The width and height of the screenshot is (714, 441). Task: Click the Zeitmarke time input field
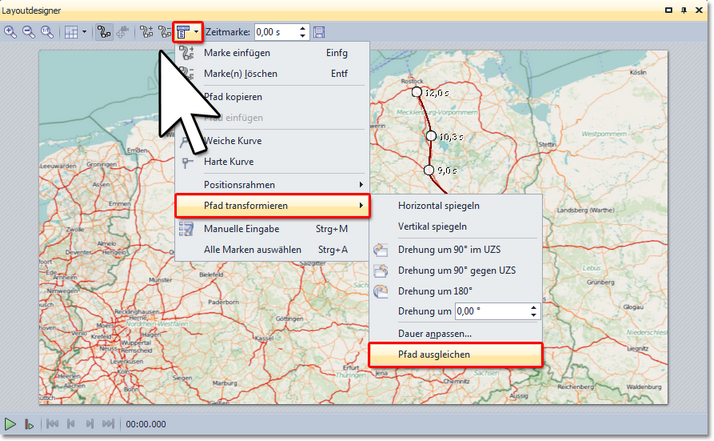tap(275, 32)
